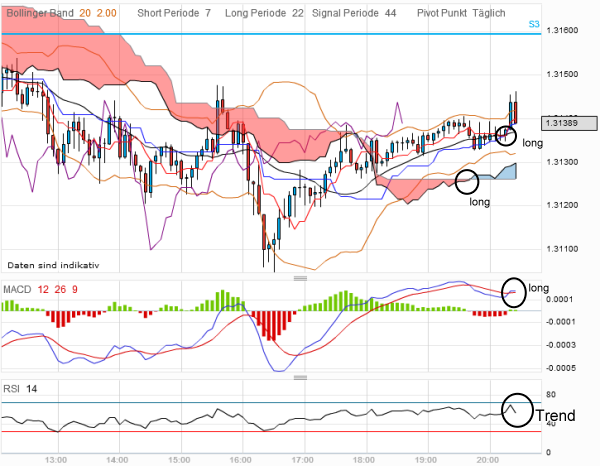The height and width of the screenshot is (466, 600).
Task: Click the 20:00 time axis label
Action: tap(488, 460)
